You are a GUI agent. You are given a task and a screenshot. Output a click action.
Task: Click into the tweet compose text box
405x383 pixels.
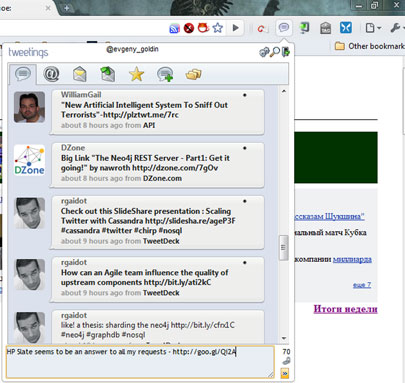pyautogui.click(x=140, y=362)
